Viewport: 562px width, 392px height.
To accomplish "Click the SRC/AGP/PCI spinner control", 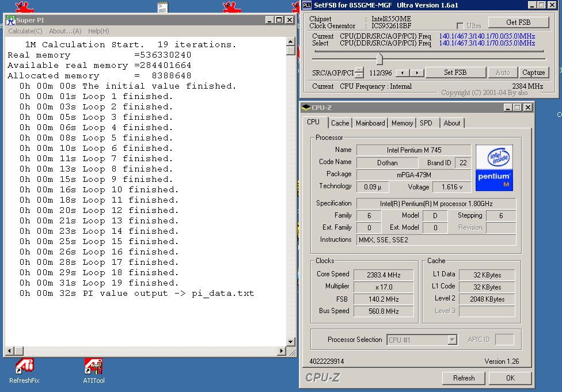I will click(x=359, y=73).
